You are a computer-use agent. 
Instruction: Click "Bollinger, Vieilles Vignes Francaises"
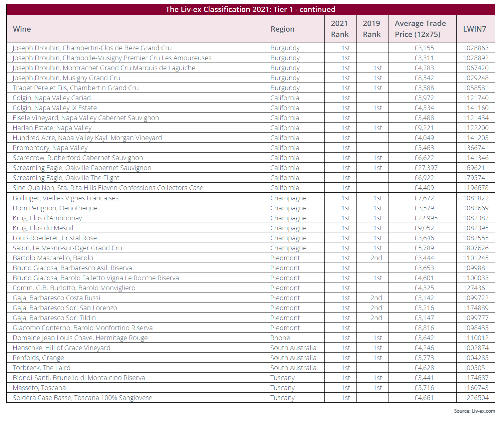pyautogui.click(x=66, y=198)
